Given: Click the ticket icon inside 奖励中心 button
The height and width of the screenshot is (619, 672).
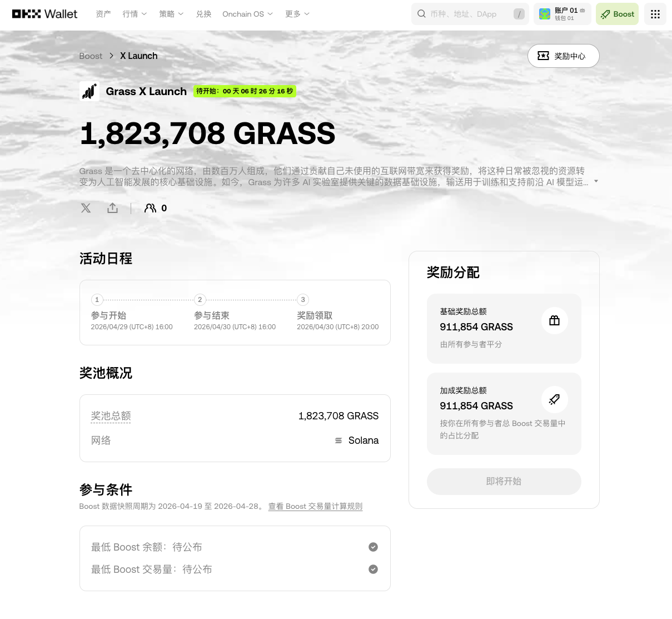Looking at the screenshot, I should (x=543, y=56).
